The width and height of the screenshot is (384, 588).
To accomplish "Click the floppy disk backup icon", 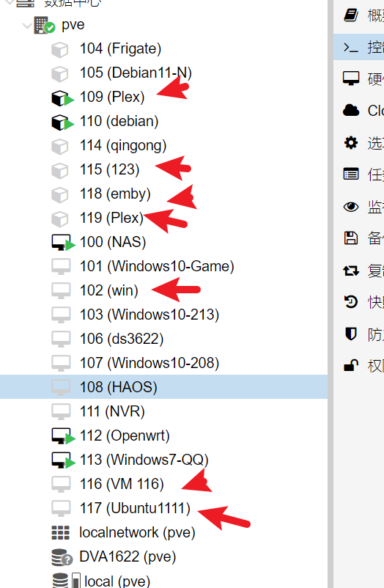I will click(351, 238).
